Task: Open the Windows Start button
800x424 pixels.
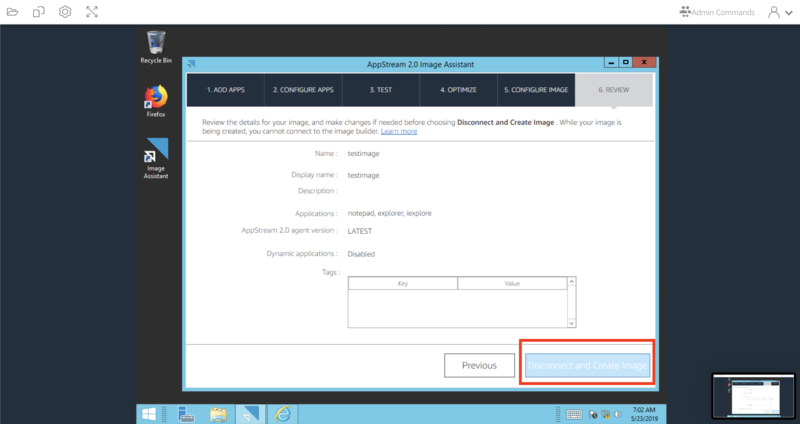Action: 149,414
